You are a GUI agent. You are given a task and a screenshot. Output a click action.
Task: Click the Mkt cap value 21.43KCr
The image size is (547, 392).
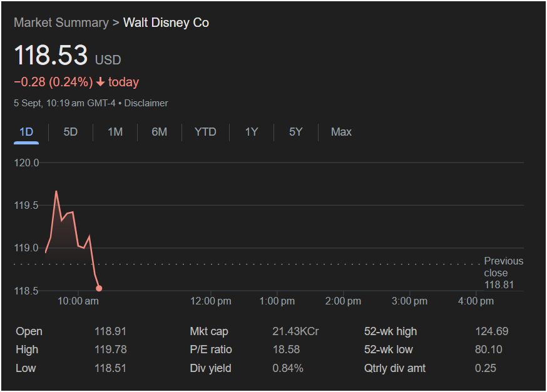click(x=295, y=331)
